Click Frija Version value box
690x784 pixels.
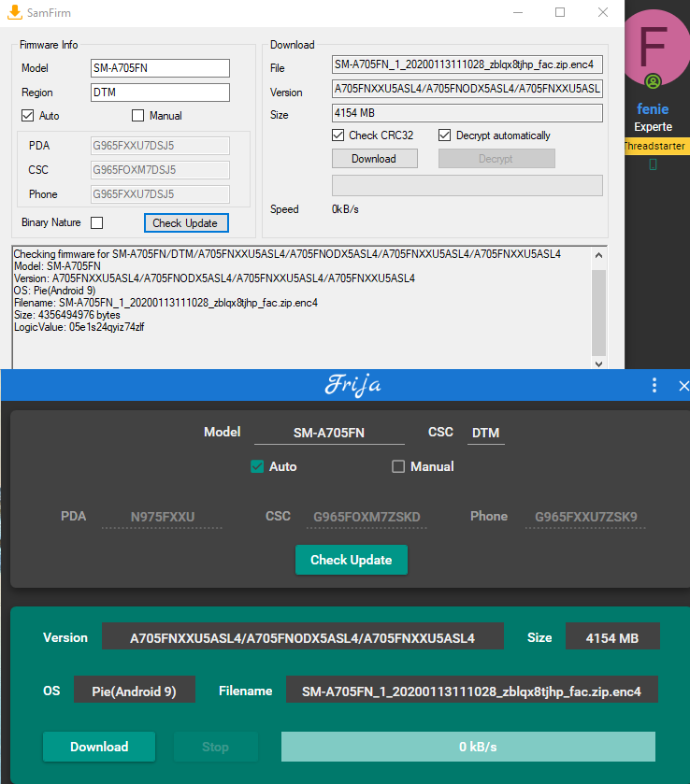[303, 637]
